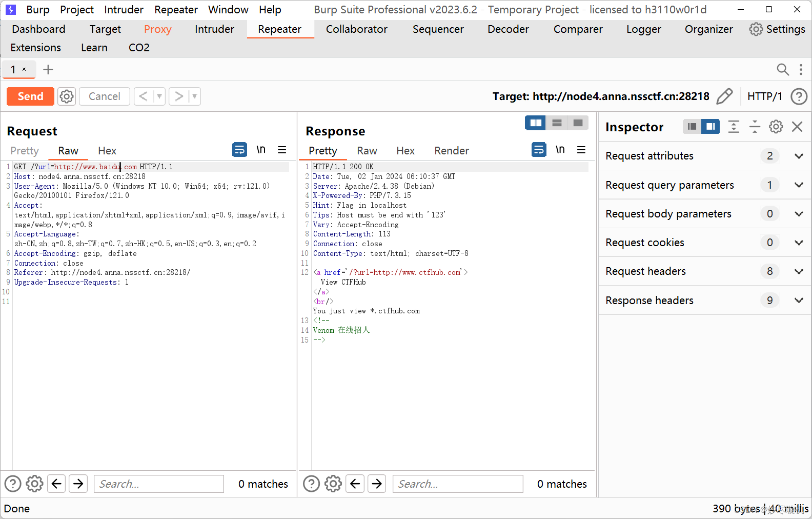
Task: Edit target with pencil icon
Action: [x=724, y=96]
